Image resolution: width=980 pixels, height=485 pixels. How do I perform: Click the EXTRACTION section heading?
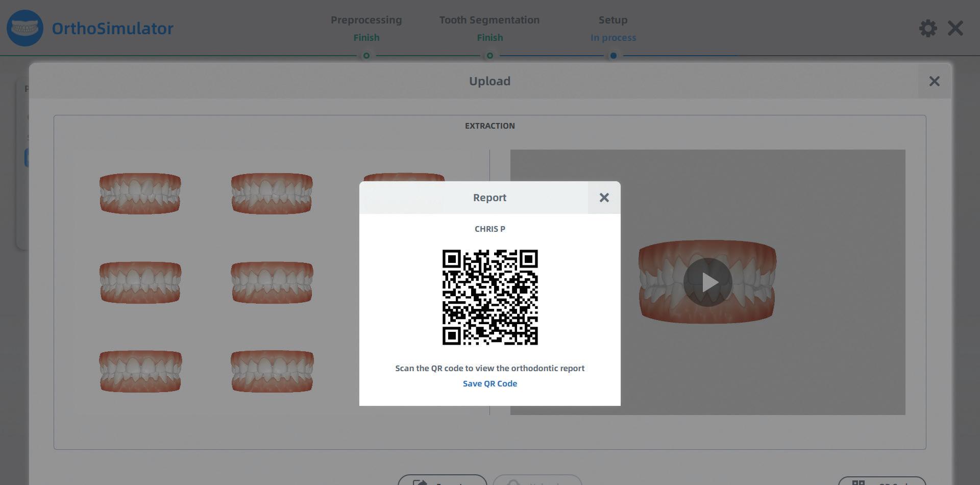pos(490,126)
